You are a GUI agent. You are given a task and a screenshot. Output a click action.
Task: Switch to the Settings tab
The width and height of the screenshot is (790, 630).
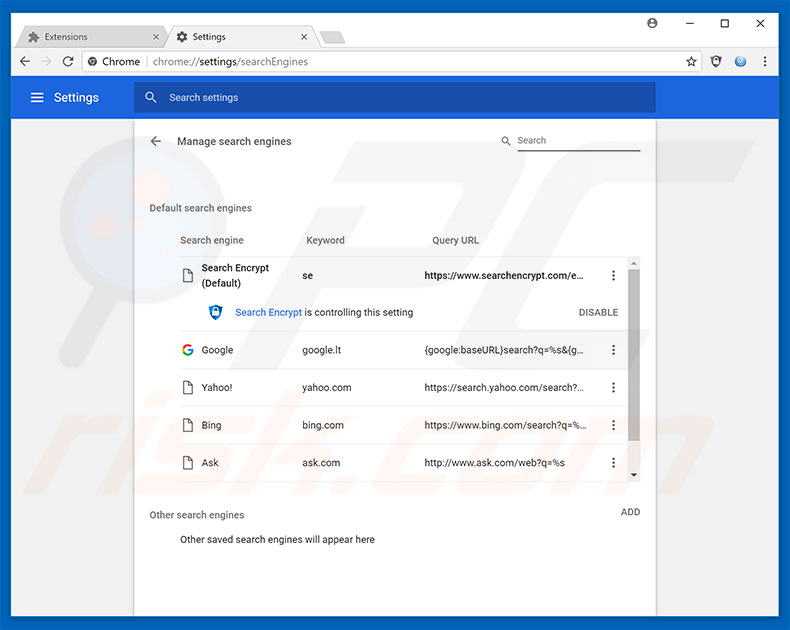[x=244, y=37]
